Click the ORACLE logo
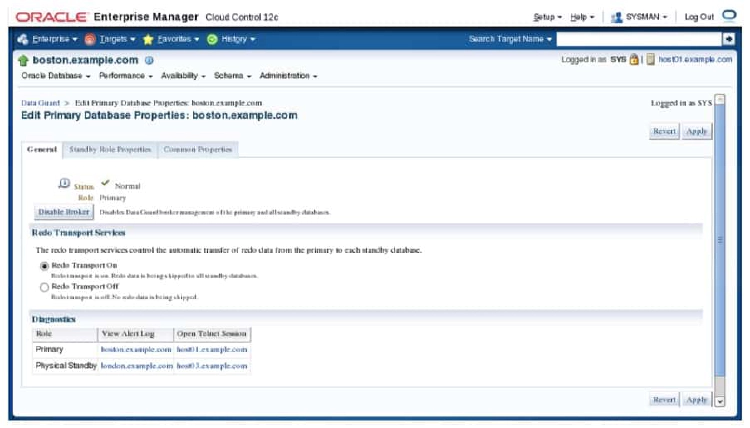The height and width of the screenshot is (428, 750). click(52, 17)
